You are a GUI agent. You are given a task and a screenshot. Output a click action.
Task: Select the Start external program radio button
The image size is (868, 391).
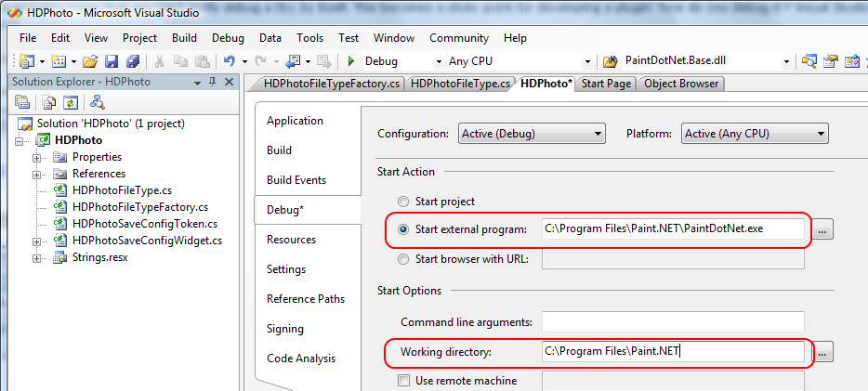point(404,228)
